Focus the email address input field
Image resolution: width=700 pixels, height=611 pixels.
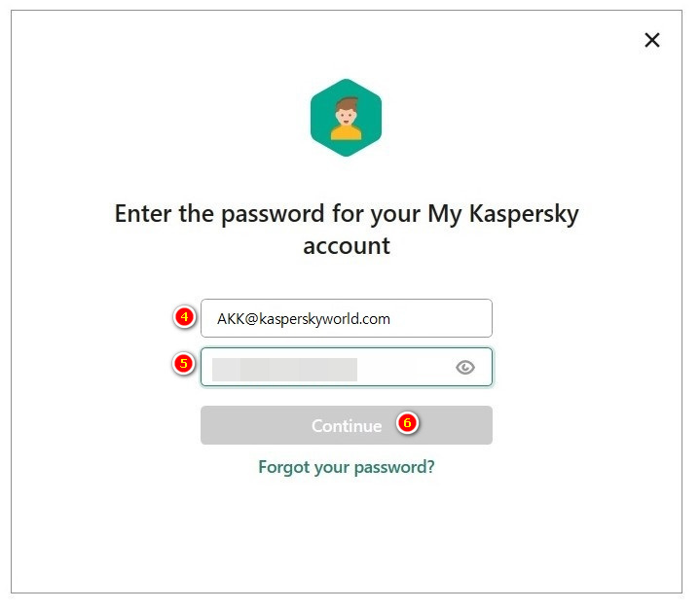coord(346,318)
